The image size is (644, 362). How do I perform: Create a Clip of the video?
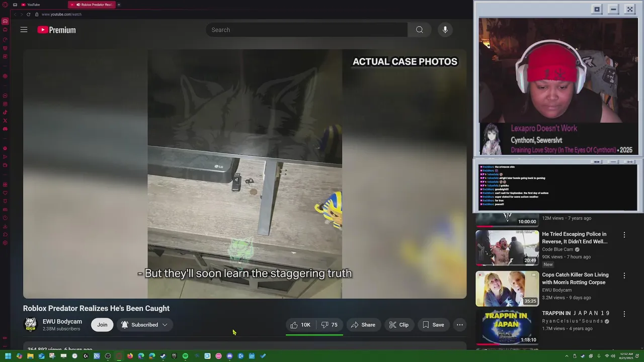click(x=399, y=325)
